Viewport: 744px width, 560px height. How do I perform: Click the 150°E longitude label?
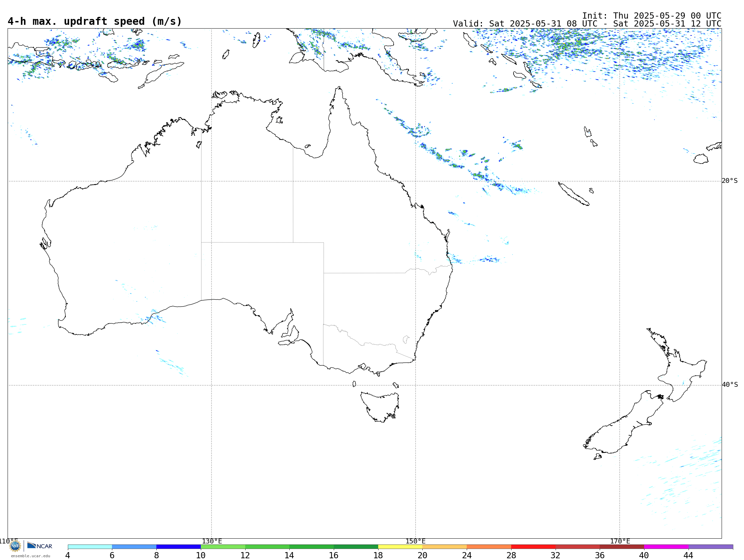(x=415, y=541)
